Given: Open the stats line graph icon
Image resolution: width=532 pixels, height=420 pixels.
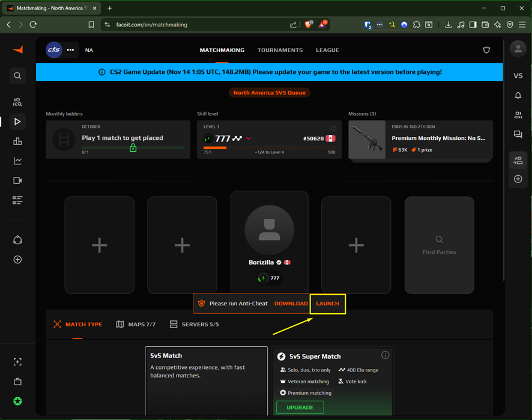Looking at the screenshot, I should pos(17,161).
